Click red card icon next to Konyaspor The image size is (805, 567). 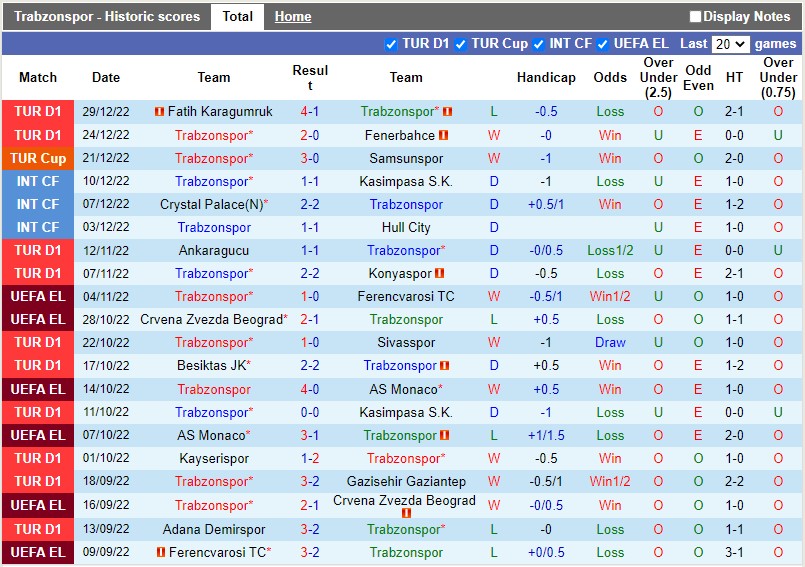(439, 274)
